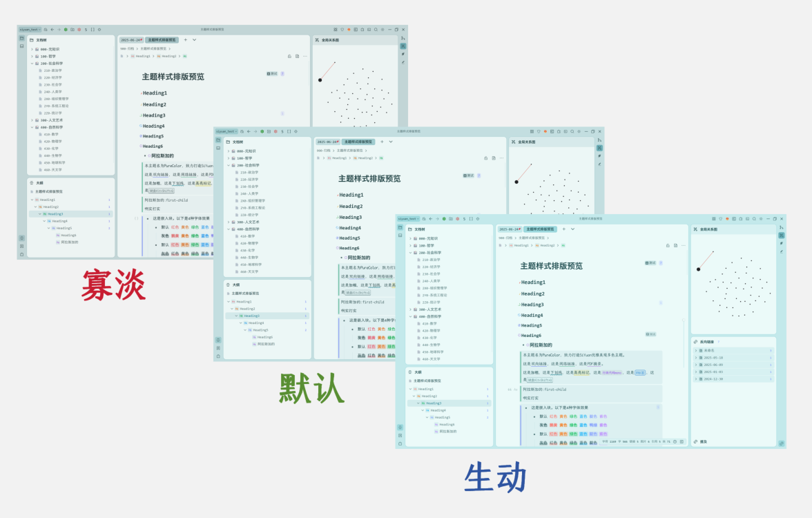812x518 pixels.
Task: Click the template 'S' icon in the toolbar
Action: pyautogui.click(x=464, y=219)
